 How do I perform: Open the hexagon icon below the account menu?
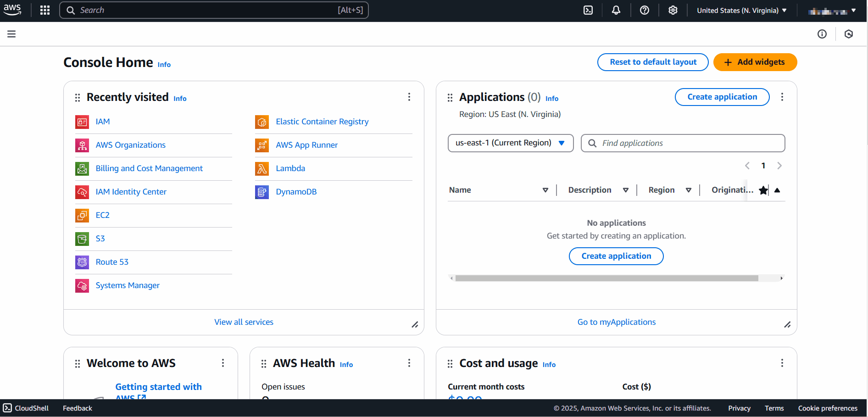point(849,34)
